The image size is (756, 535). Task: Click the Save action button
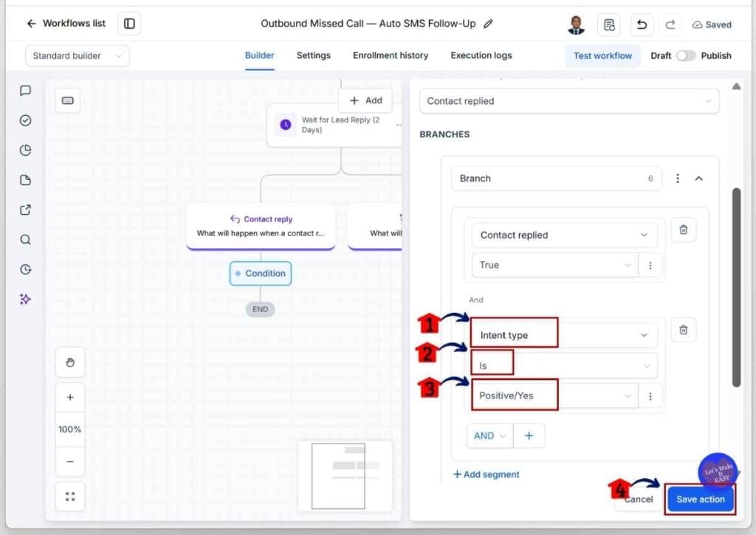pos(700,500)
